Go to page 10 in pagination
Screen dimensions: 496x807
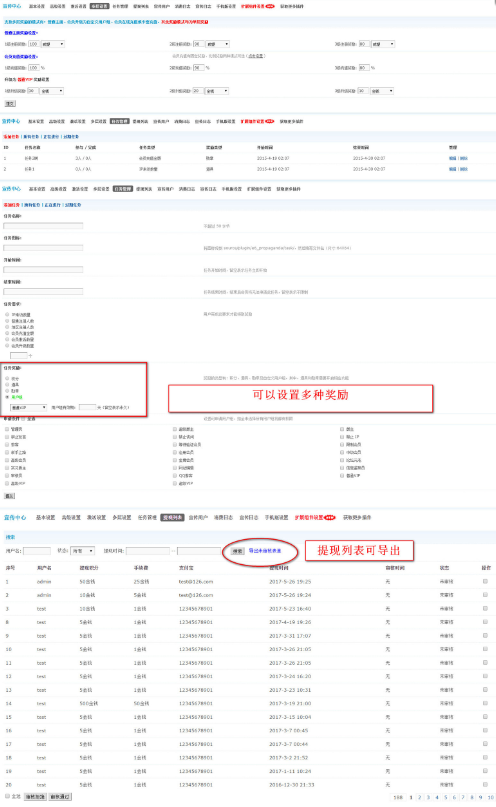tap(490, 797)
